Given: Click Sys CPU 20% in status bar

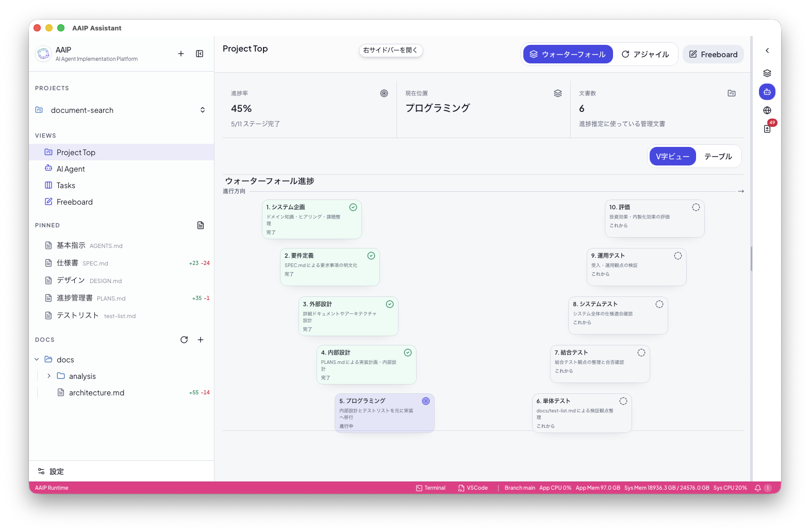Looking at the screenshot, I should point(730,488).
